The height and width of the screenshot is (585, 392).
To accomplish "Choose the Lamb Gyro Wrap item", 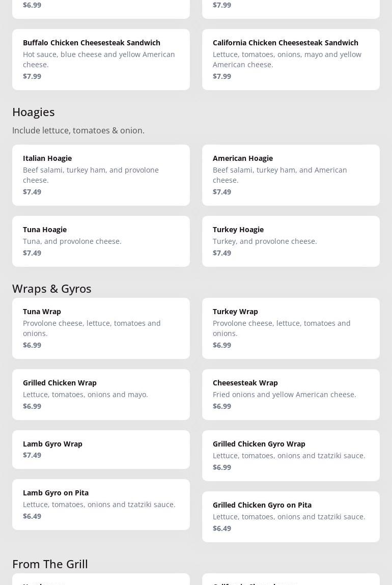I will [101, 450].
